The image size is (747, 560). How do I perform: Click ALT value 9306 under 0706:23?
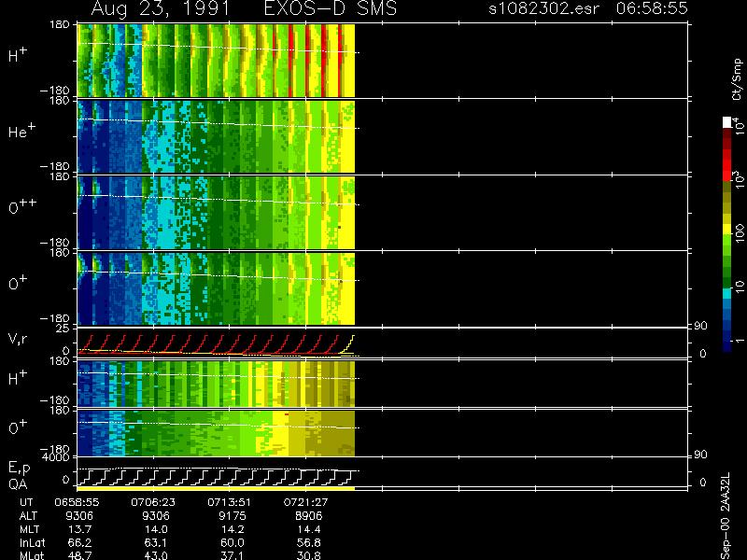click(x=156, y=516)
